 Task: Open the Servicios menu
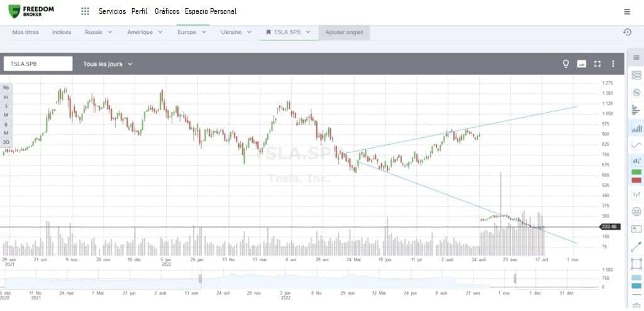point(112,11)
